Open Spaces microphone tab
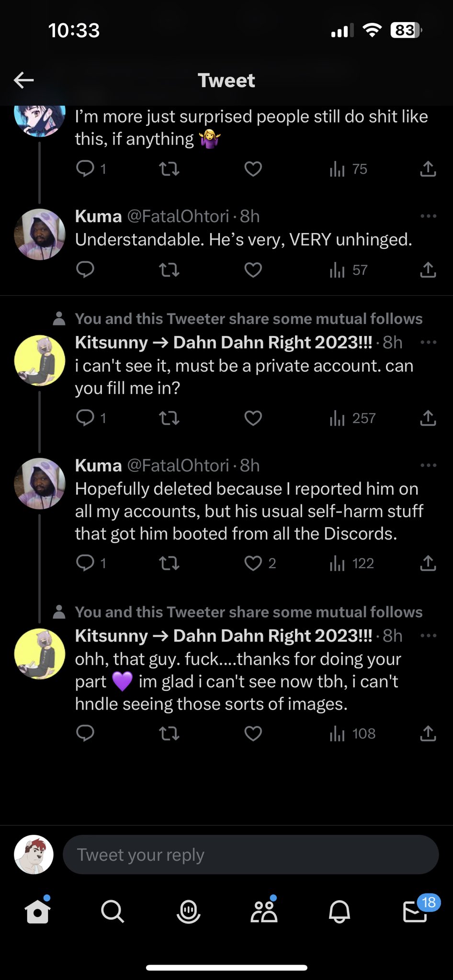 188,912
